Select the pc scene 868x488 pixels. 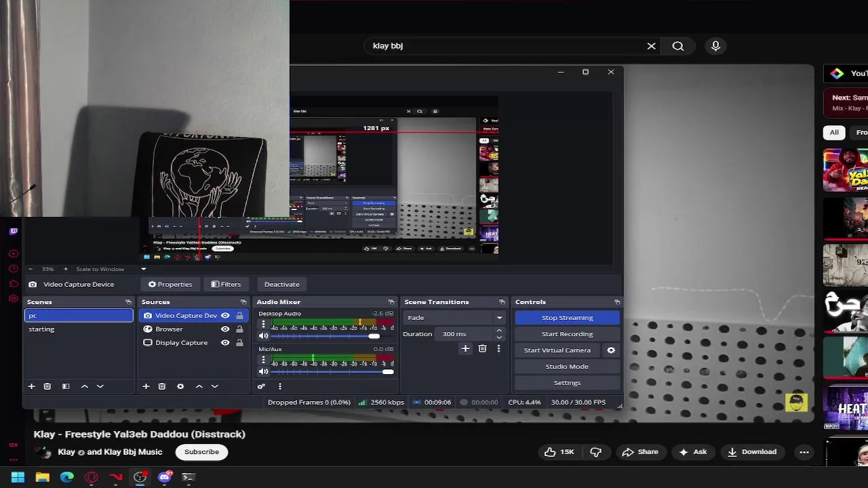pyautogui.click(x=79, y=316)
